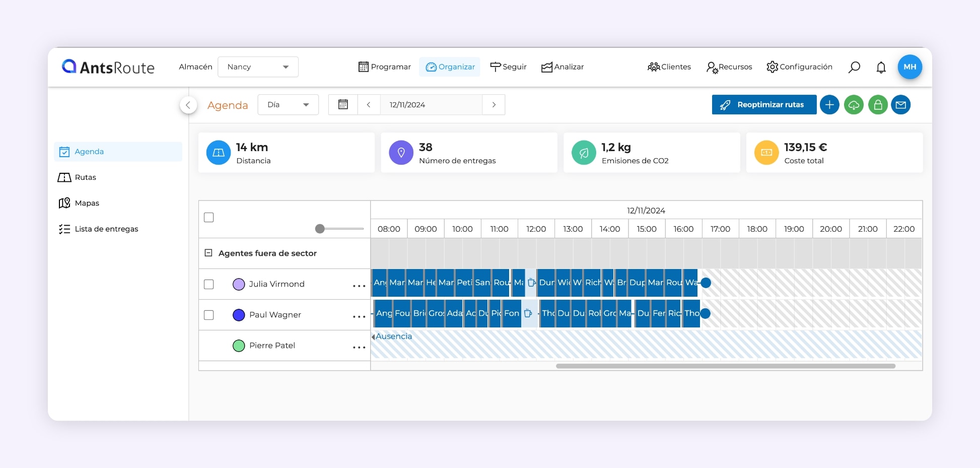Switch to the Analizar tab
The image size is (980, 468).
(x=563, y=67)
